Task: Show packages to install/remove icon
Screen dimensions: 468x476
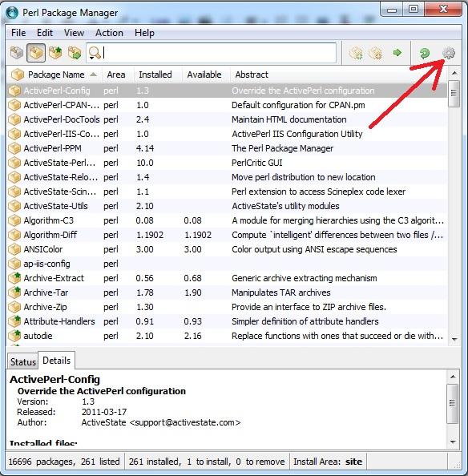Action: point(75,53)
